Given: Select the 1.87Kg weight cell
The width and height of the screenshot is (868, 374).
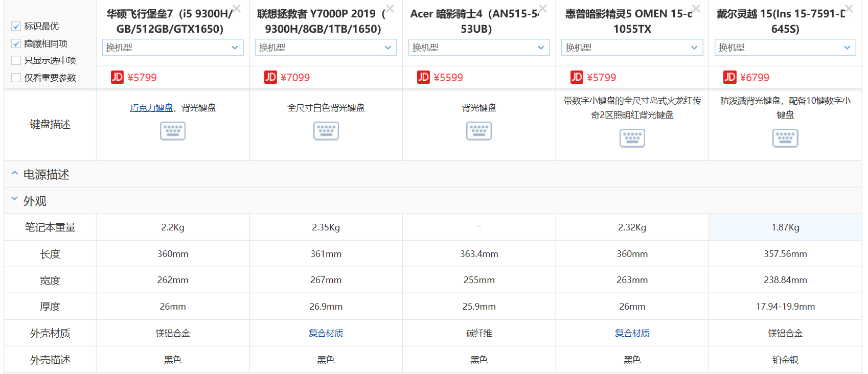Looking at the screenshot, I should click(785, 227).
